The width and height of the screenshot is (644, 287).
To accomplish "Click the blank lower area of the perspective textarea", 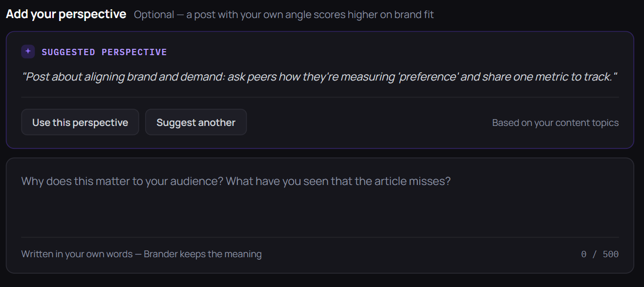I will pyautogui.click(x=320, y=215).
